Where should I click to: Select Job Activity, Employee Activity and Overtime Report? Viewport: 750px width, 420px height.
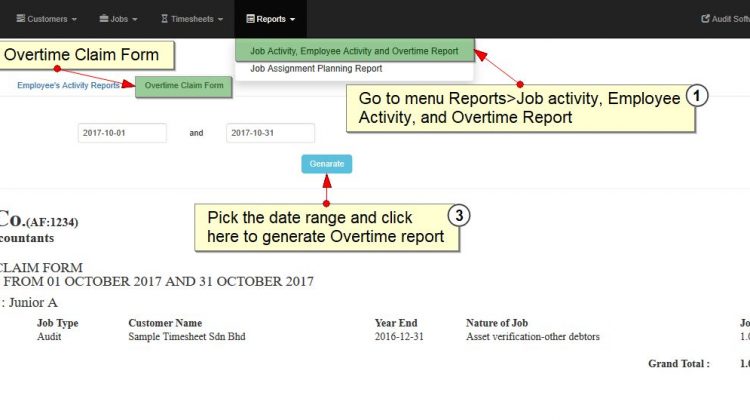(x=354, y=51)
